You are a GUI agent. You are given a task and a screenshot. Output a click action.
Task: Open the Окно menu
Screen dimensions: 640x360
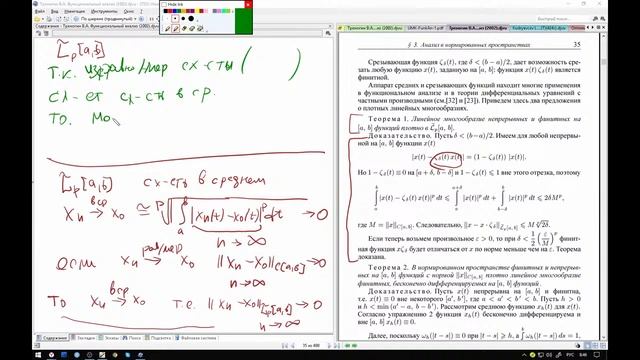tap(129, 11)
